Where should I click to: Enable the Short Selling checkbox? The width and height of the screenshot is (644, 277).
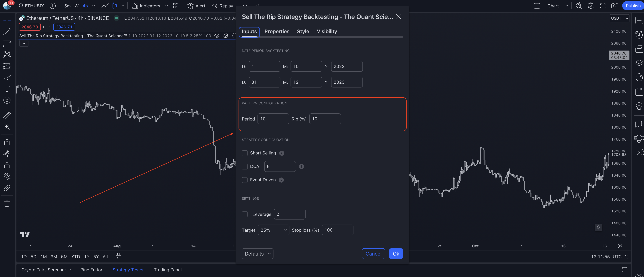click(245, 153)
